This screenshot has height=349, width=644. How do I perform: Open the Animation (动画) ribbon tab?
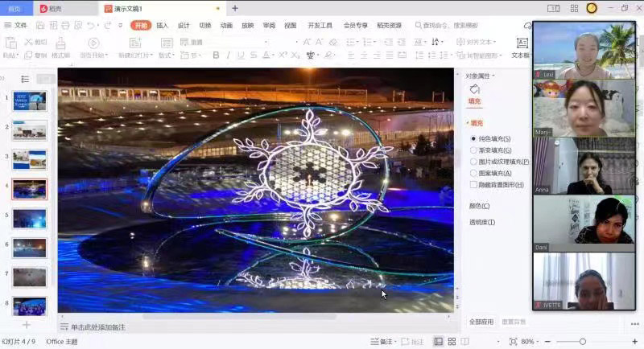click(226, 25)
